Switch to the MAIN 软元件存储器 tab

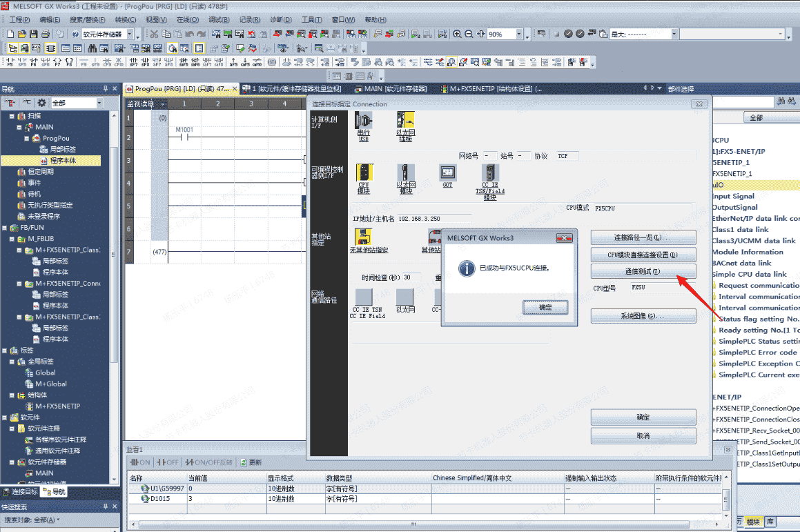(394, 89)
